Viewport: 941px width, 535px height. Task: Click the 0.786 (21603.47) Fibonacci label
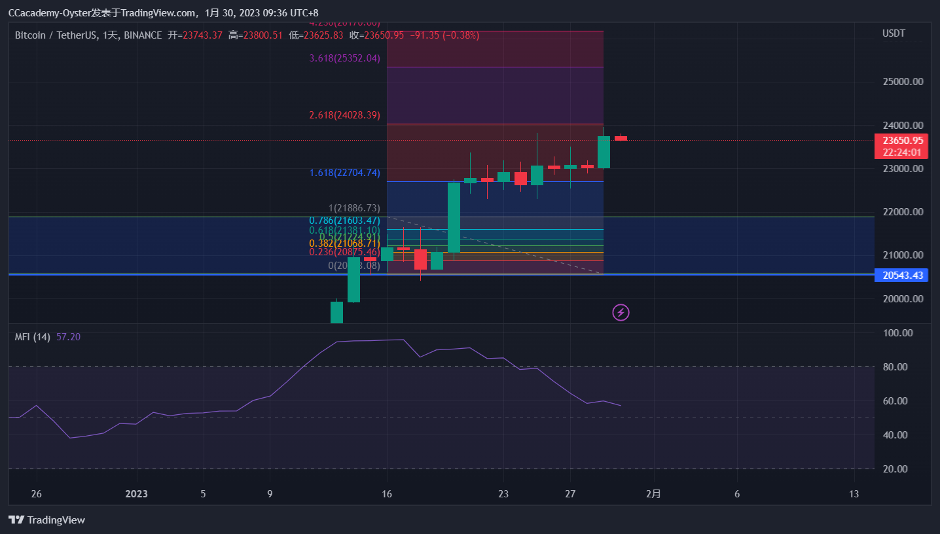click(344, 220)
